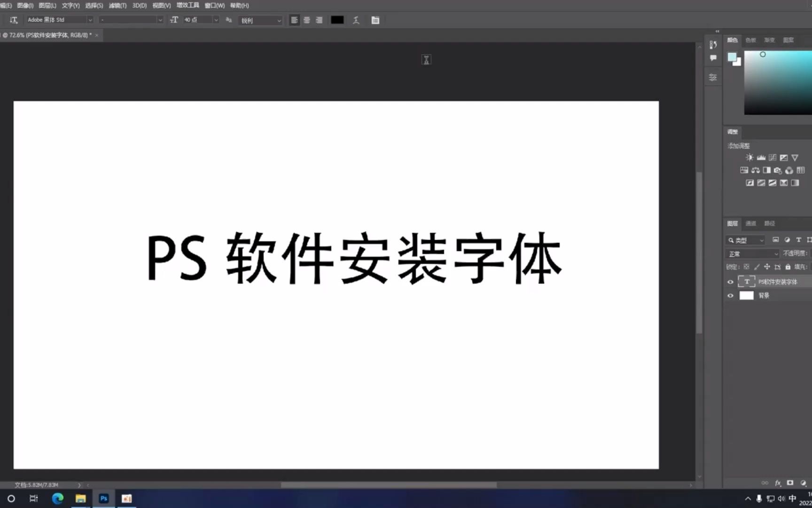Open the 3D(D) menu

pos(140,6)
